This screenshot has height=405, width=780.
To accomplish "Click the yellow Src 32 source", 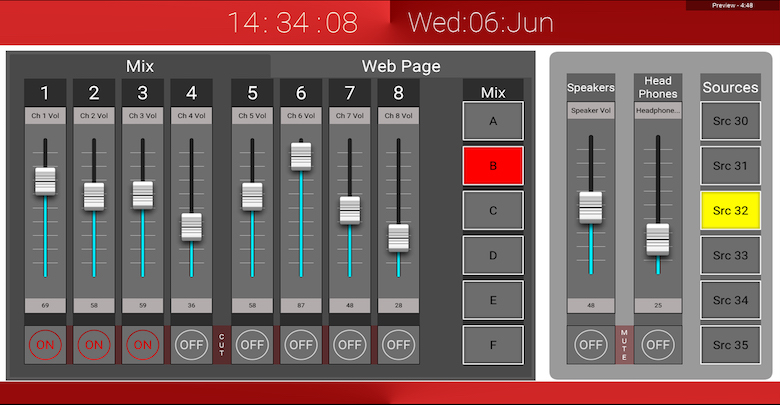I will pos(730,211).
